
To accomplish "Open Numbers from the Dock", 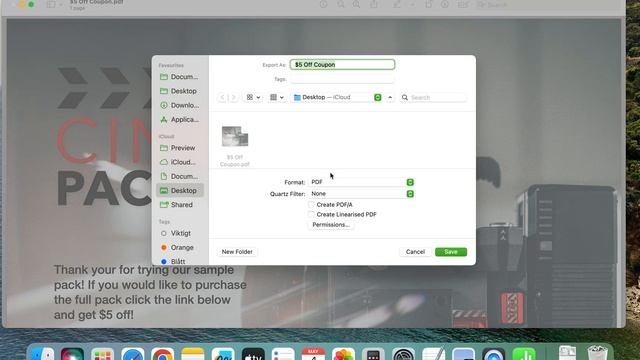I will 524,354.
